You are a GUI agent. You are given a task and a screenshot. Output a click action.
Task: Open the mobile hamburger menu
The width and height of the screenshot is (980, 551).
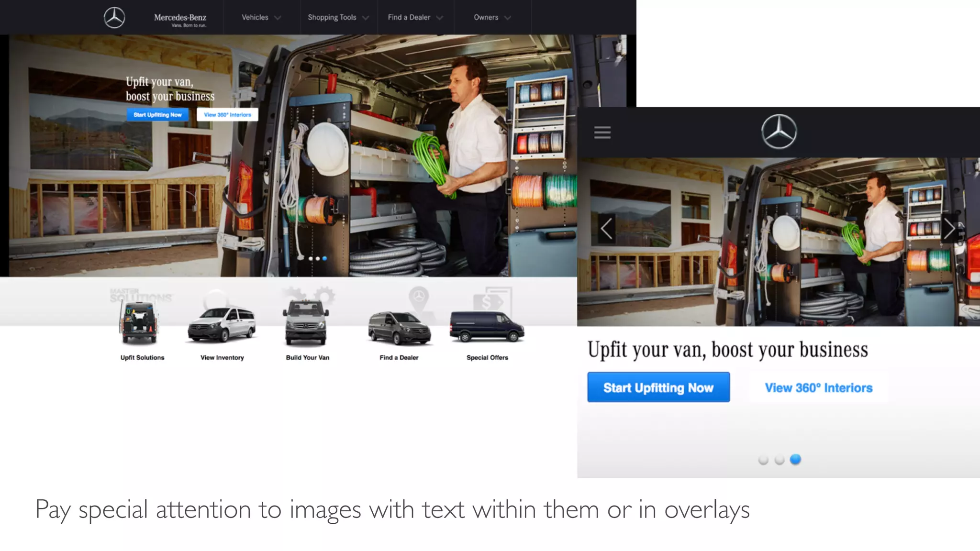tap(602, 132)
